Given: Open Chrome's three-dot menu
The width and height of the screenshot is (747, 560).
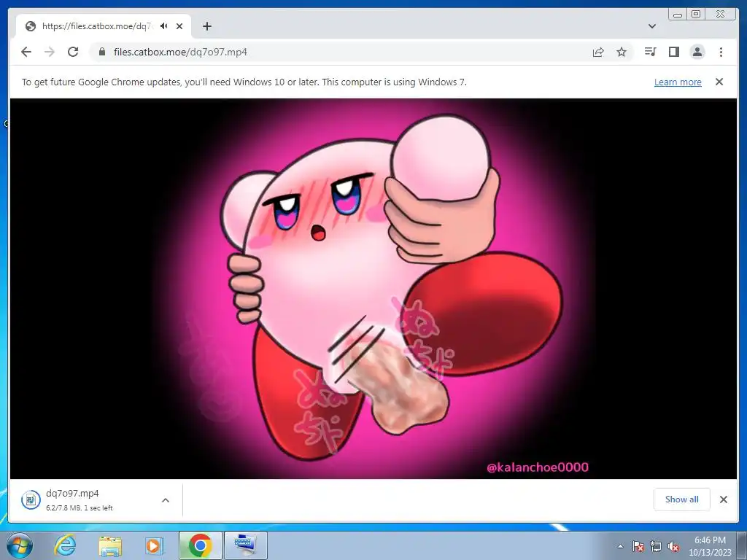Looking at the screenshot, I should [721, 52].
